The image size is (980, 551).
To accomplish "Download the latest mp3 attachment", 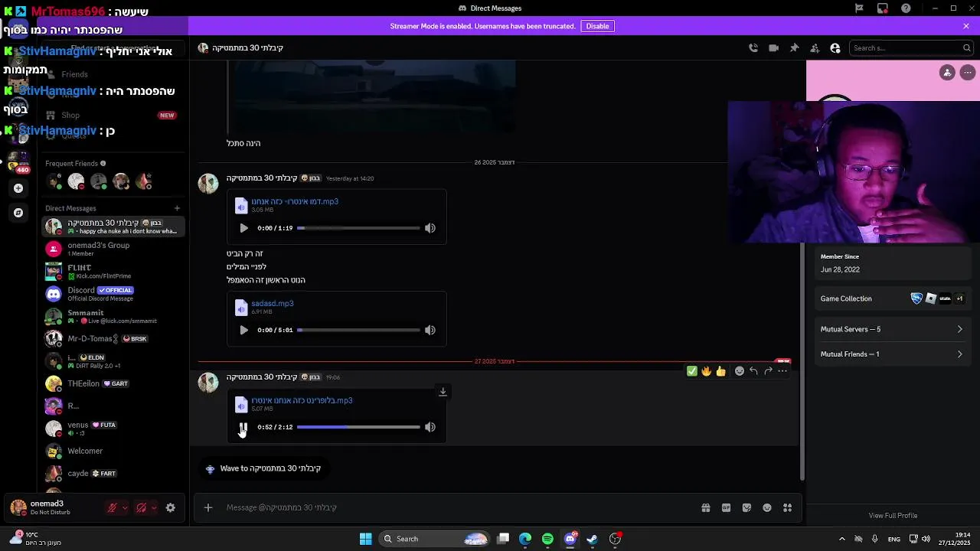I will (443, 392).
